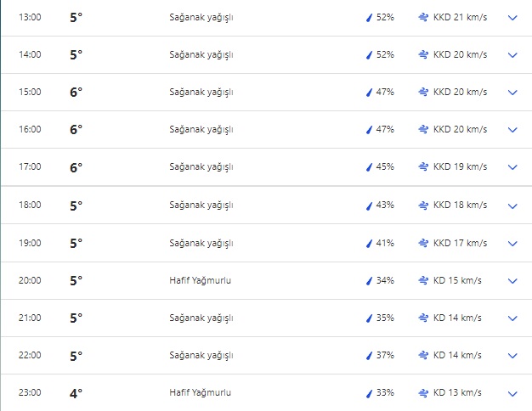This screenshot has height=411, width=532.
Task: Show details for the 22:00 forecast
Action: (x=512, y=355)
